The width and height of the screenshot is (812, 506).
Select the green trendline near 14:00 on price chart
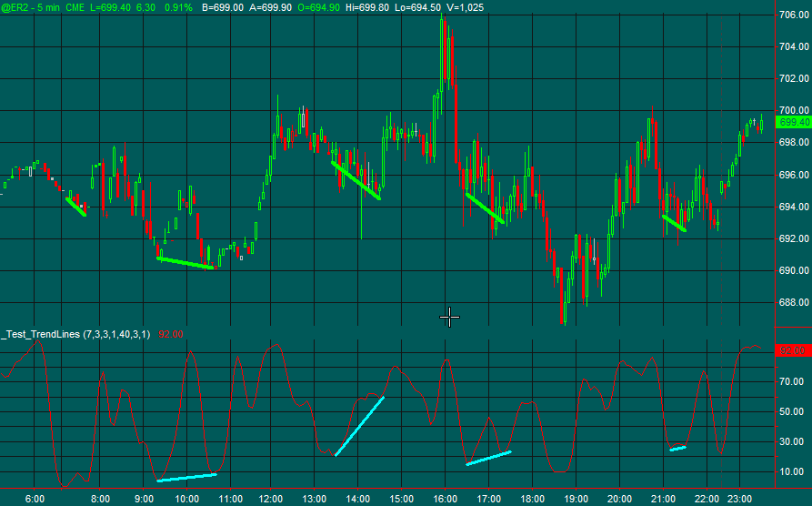[x=356, y=180]
